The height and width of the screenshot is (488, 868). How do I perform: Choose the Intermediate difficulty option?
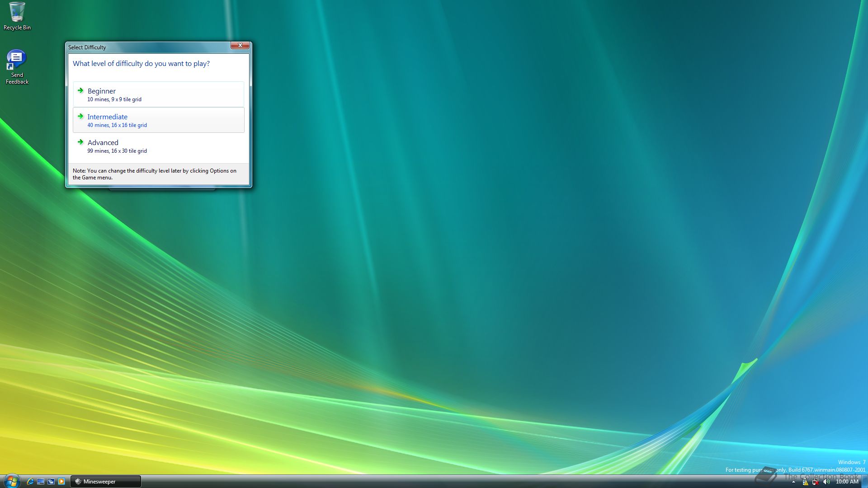[x=158, y=120]
